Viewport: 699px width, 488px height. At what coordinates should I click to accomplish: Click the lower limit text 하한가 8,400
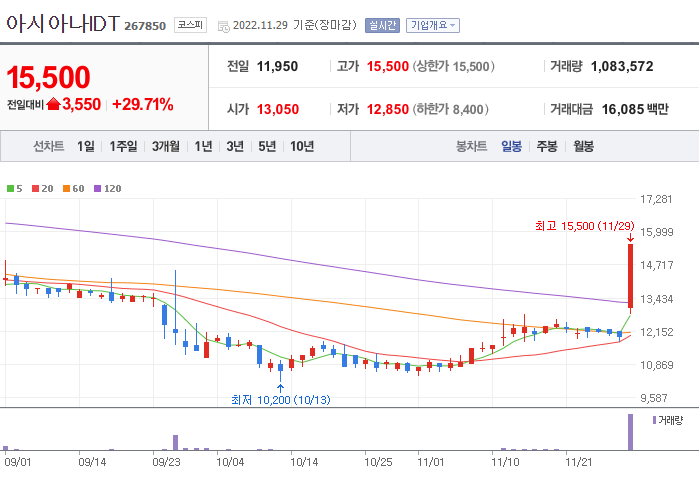(x=450, y=109)
